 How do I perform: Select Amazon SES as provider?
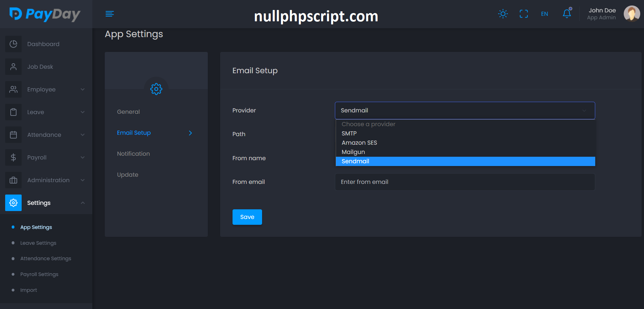tap(359, 143)
